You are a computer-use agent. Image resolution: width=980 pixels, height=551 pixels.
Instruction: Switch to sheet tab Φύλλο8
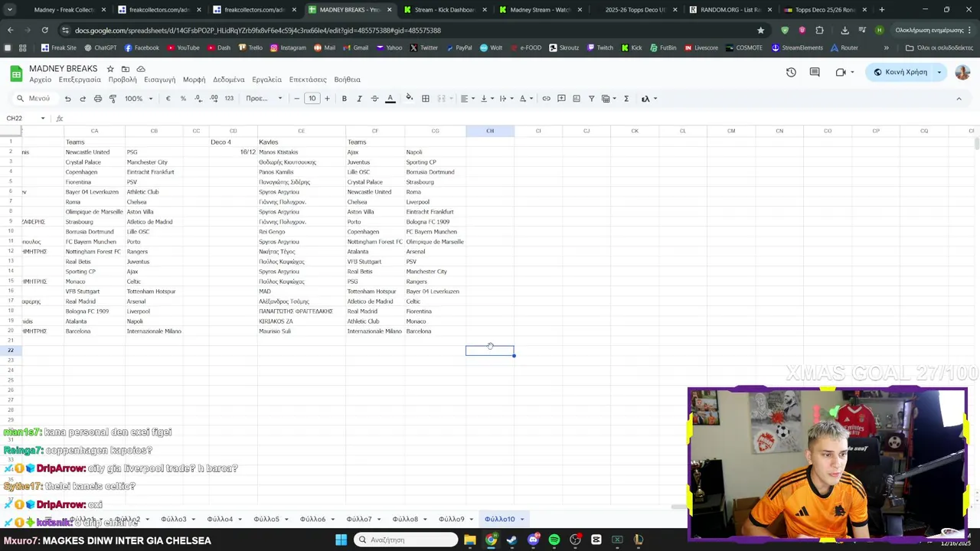[405, 519]
